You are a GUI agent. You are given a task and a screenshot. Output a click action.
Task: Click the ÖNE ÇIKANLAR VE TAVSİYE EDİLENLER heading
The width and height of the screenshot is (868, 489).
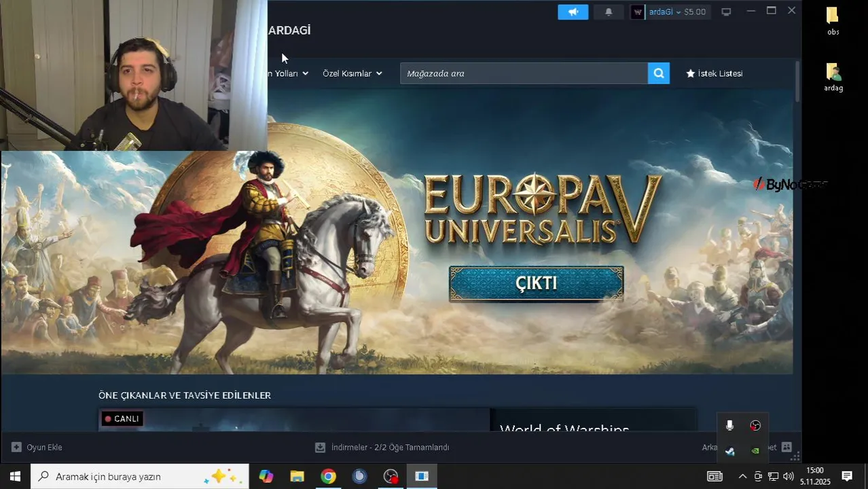[x=185, y=395]
